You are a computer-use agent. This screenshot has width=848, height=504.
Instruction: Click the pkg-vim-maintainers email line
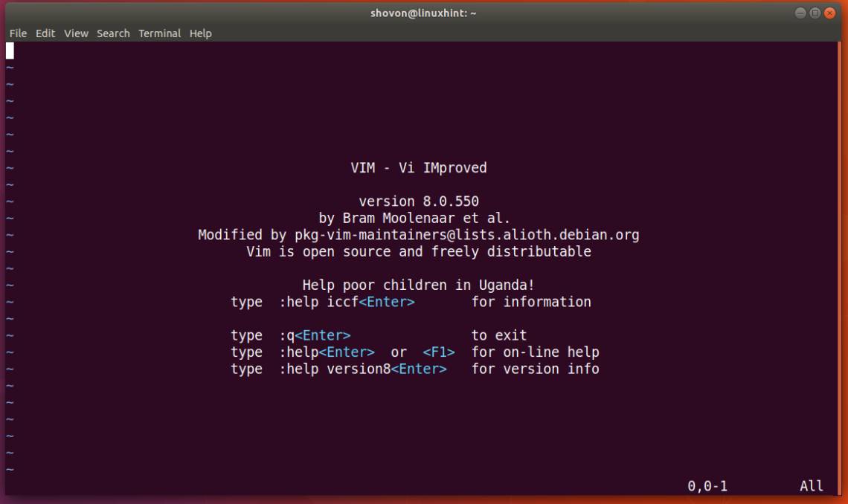419,235
